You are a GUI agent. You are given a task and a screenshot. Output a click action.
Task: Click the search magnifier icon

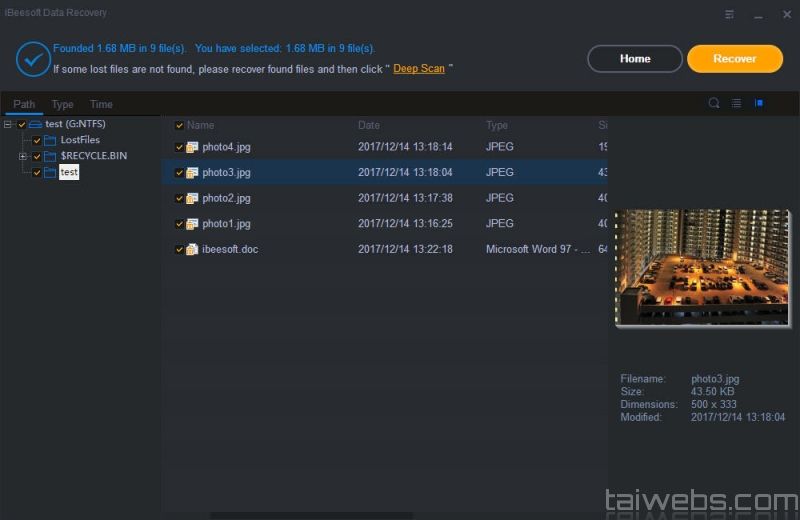(714, 103)
